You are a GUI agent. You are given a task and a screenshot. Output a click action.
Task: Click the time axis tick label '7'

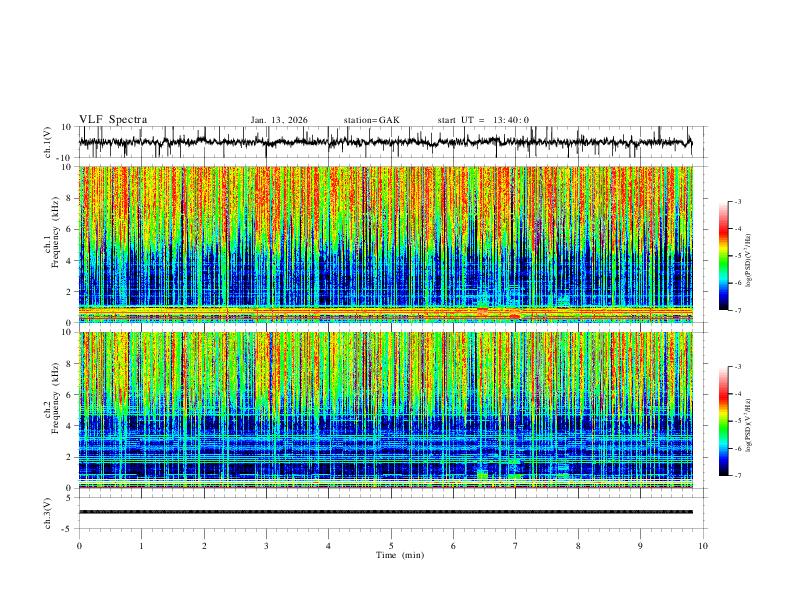tap(516, 546)
